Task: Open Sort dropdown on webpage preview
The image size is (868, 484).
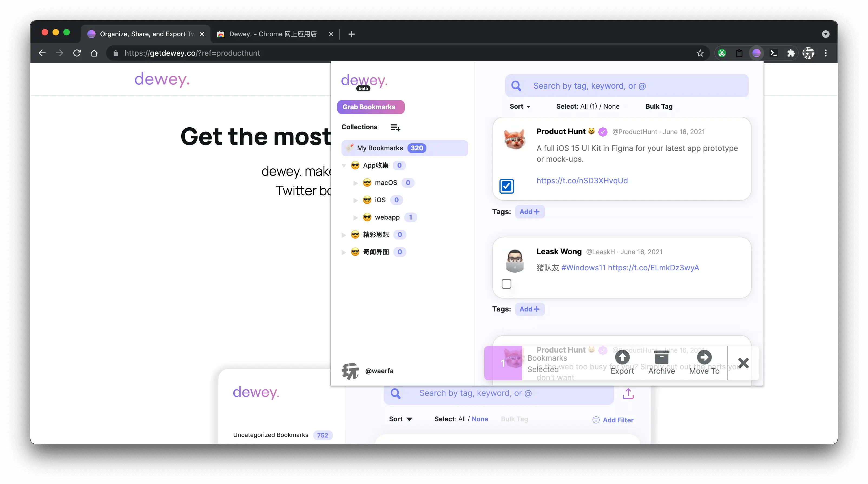Action: pyautogui.click(x=400, y=419)
